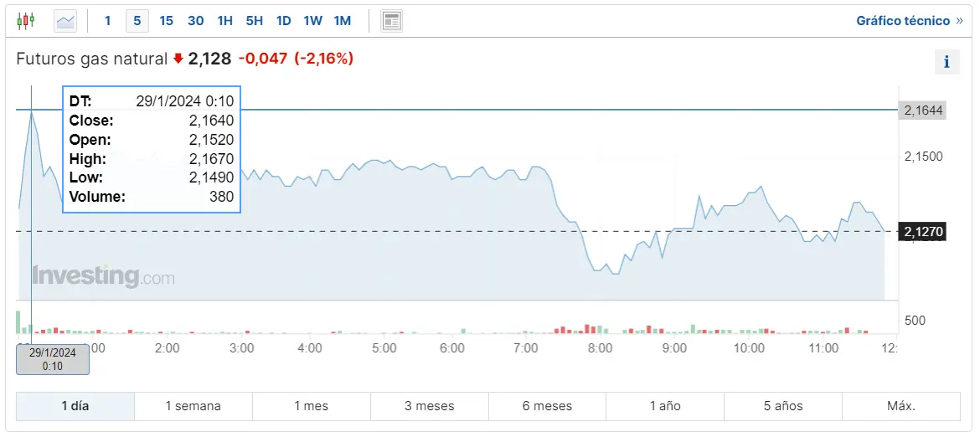
Task: Show the 1 semana range
Action: [193, 406]
